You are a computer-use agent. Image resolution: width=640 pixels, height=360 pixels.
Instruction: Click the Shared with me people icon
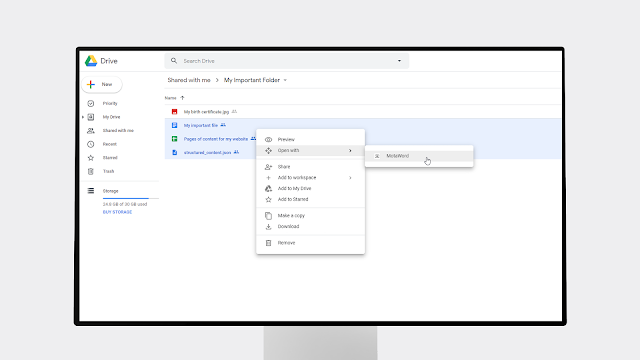pos(91,131)
